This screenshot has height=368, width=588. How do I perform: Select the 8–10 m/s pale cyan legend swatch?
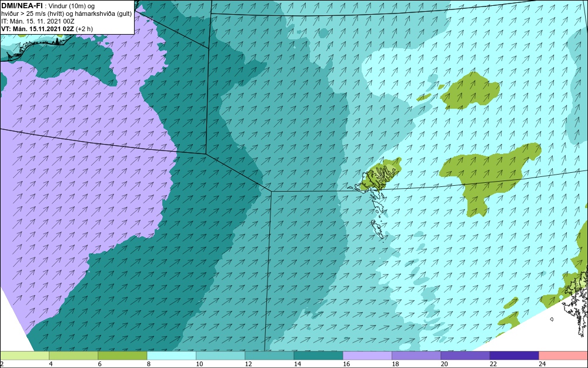pyautogui.click(x=171, y=355)
